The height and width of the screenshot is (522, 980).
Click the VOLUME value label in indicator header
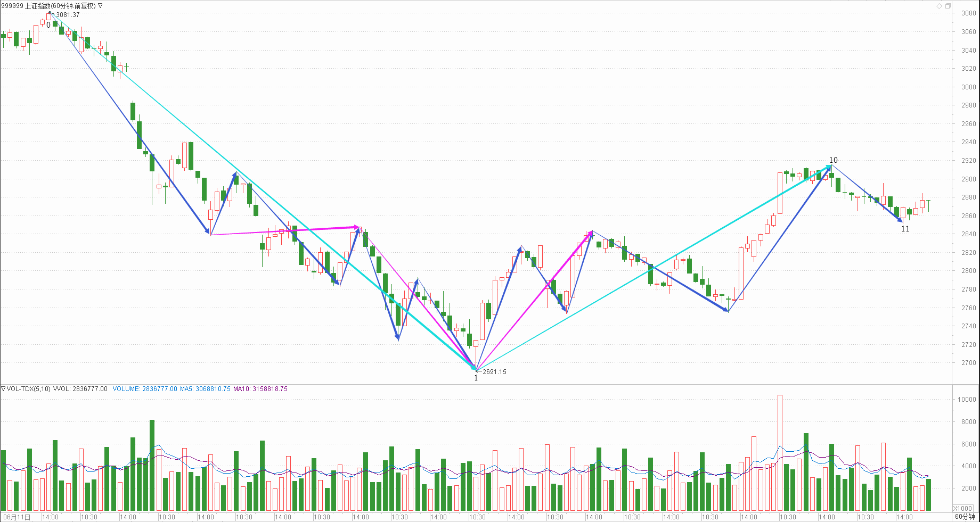point(145,389)
